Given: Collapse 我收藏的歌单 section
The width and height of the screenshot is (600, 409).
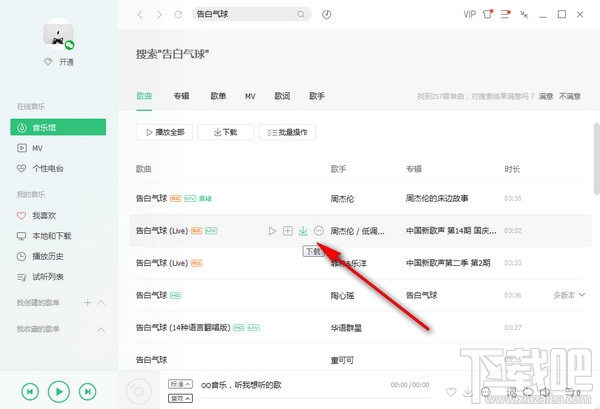Looking at the screenshot, I should pos(101,329).
